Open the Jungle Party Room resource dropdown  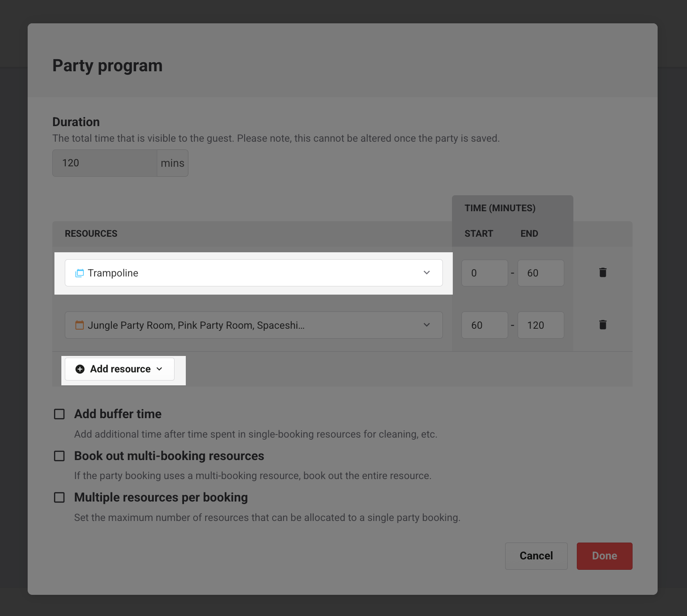pos(253,325)
